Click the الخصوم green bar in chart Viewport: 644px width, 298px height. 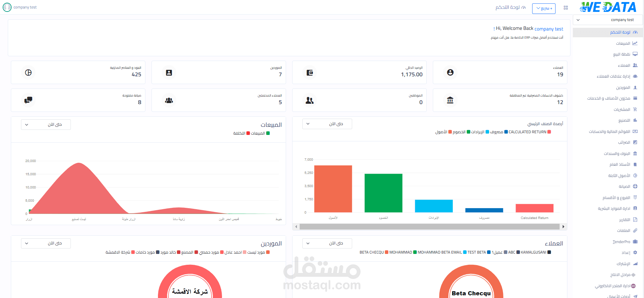[383, 193]
